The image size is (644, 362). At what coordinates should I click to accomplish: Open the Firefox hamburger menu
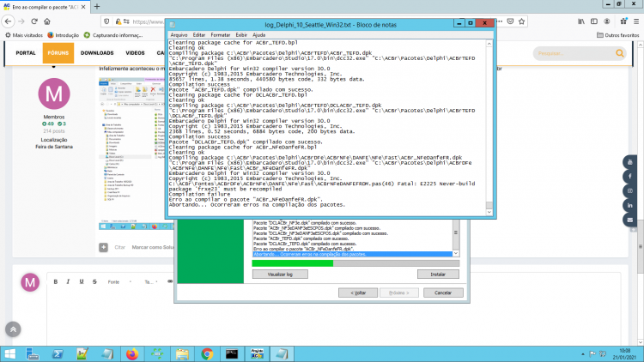636,21
